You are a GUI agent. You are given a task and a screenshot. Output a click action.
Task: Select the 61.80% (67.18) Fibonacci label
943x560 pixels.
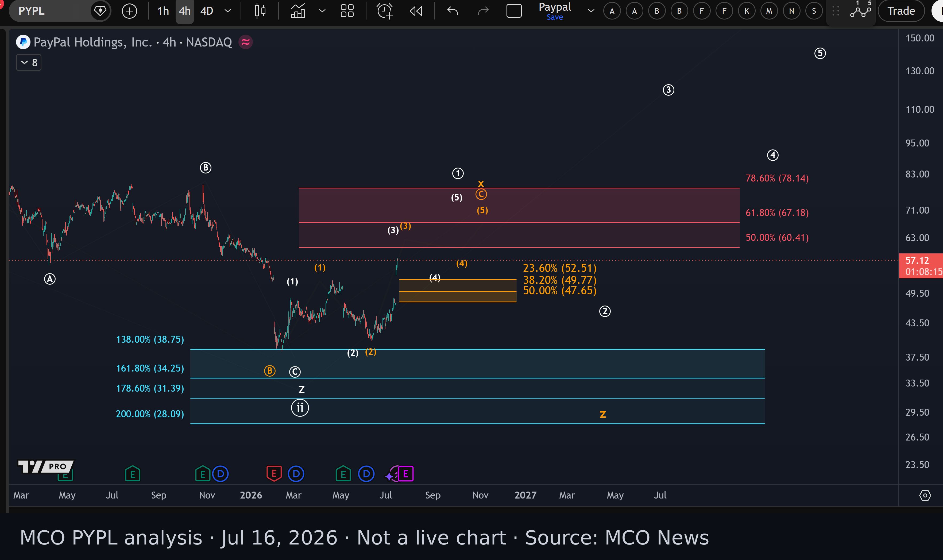coord(777,213)
